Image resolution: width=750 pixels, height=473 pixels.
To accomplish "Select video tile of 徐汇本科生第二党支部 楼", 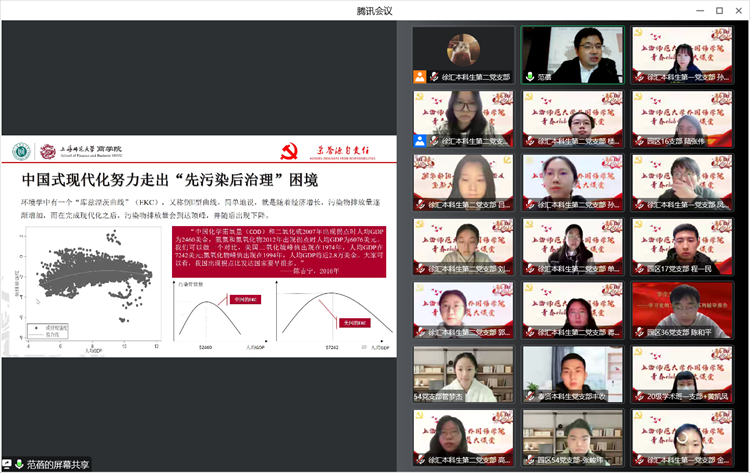I will pyautogui.click(x=573, y=119).
